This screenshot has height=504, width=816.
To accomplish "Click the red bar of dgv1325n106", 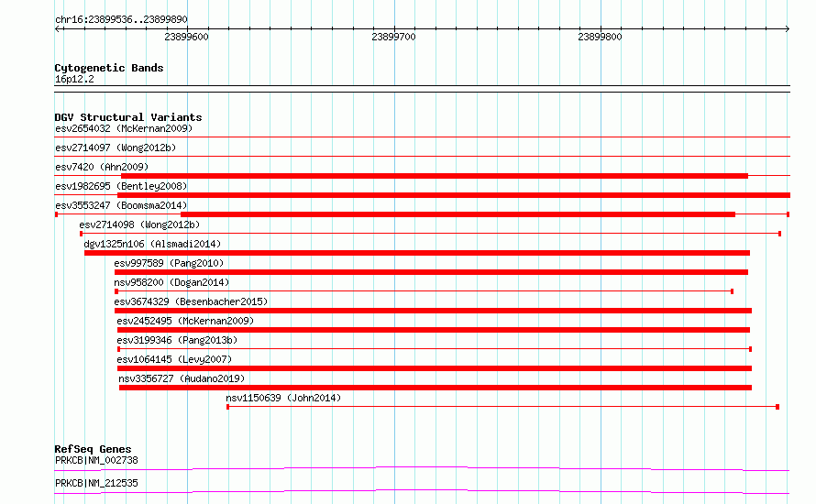I will coord(417,253).
